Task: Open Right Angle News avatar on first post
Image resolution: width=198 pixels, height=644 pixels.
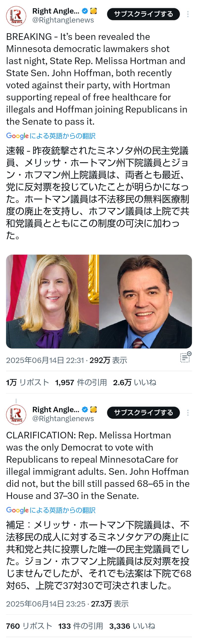Action: (x=16, y=16)
